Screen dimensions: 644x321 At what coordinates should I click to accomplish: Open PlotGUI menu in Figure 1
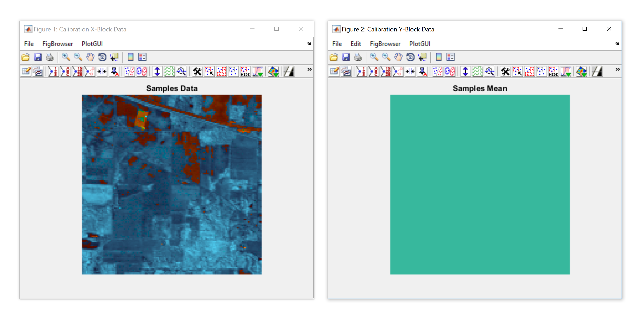pos(92,44)
